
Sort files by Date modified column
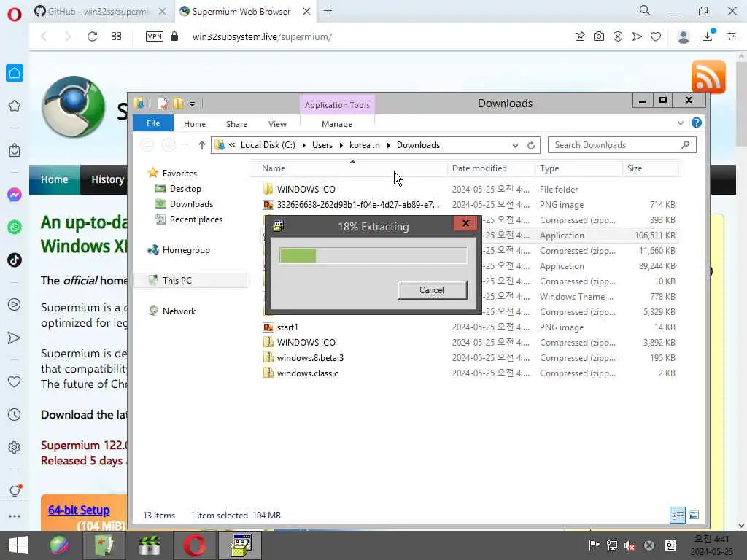[491, 168]
